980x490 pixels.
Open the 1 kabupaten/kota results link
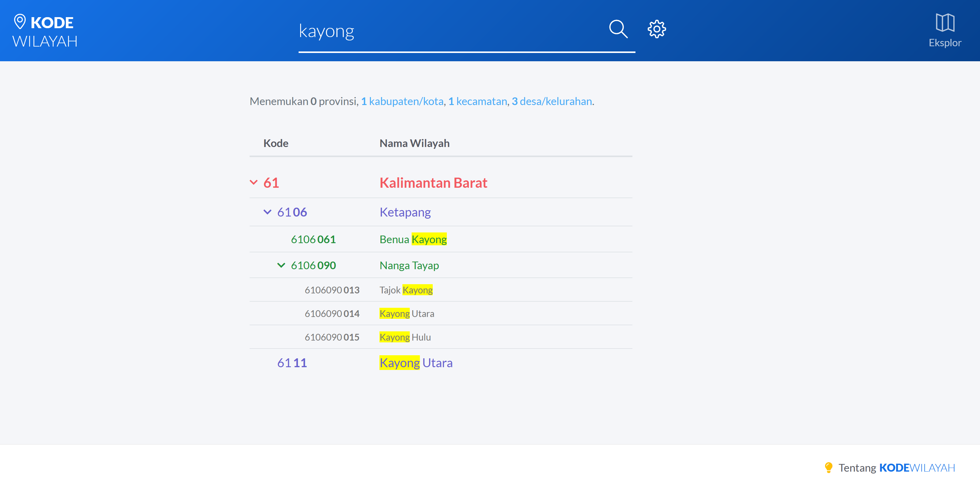[x=402, y=101]
